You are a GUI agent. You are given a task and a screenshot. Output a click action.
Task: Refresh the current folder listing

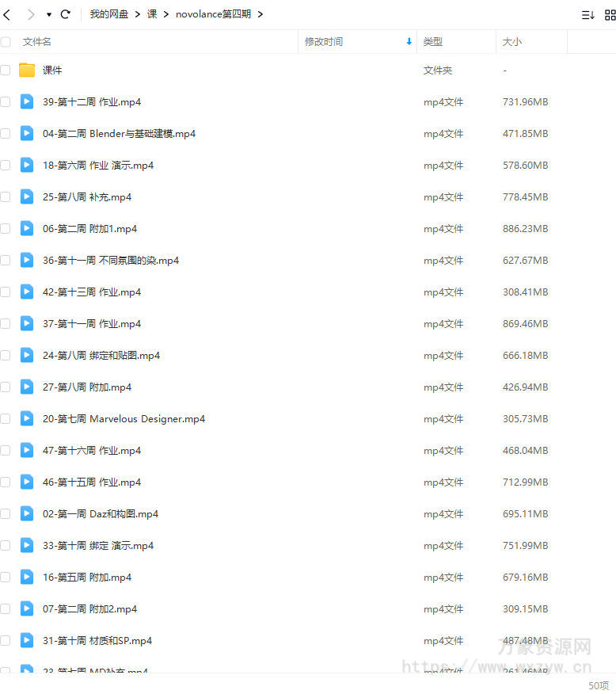coord(66,14)
